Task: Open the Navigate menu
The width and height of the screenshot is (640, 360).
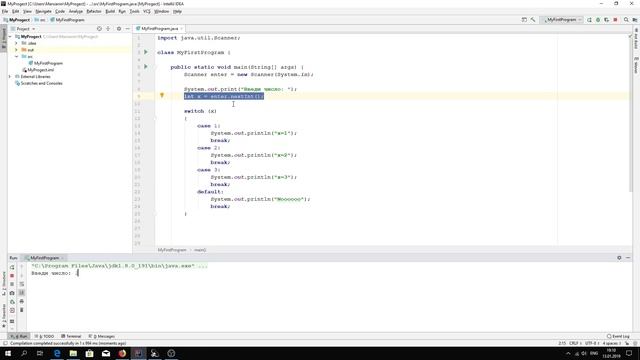Action: 43,11
